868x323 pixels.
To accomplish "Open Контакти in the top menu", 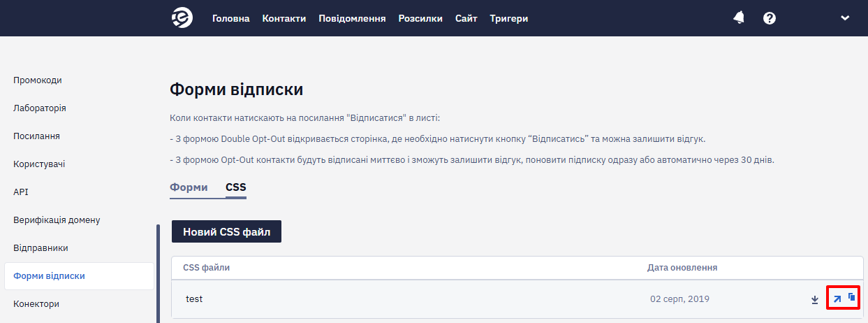I will (x=284, y=18).
